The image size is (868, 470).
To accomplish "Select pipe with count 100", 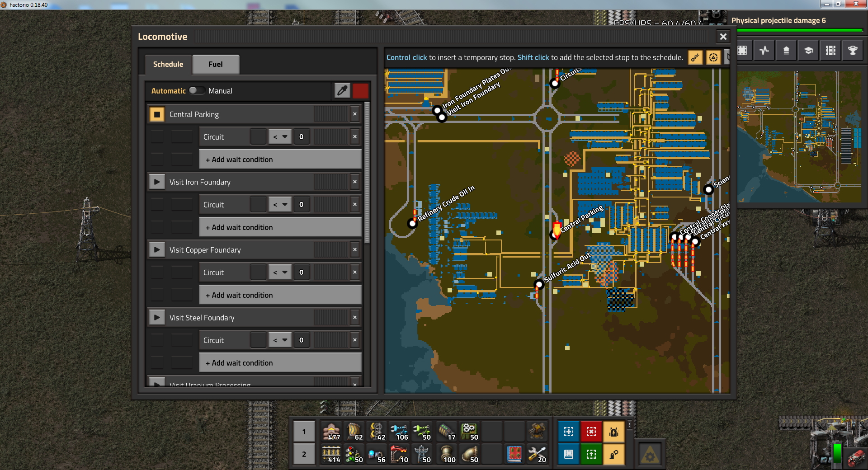I will pos(447,454).
